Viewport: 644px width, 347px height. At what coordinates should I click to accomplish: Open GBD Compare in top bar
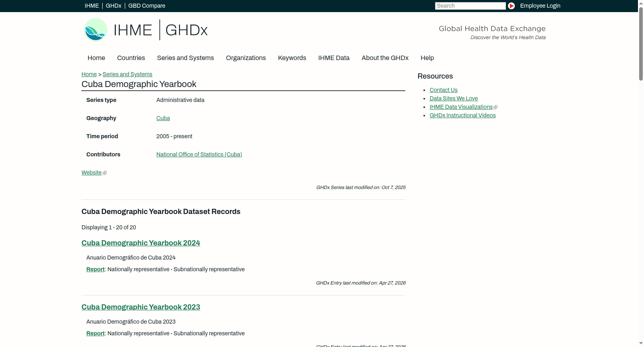[147, 6]
